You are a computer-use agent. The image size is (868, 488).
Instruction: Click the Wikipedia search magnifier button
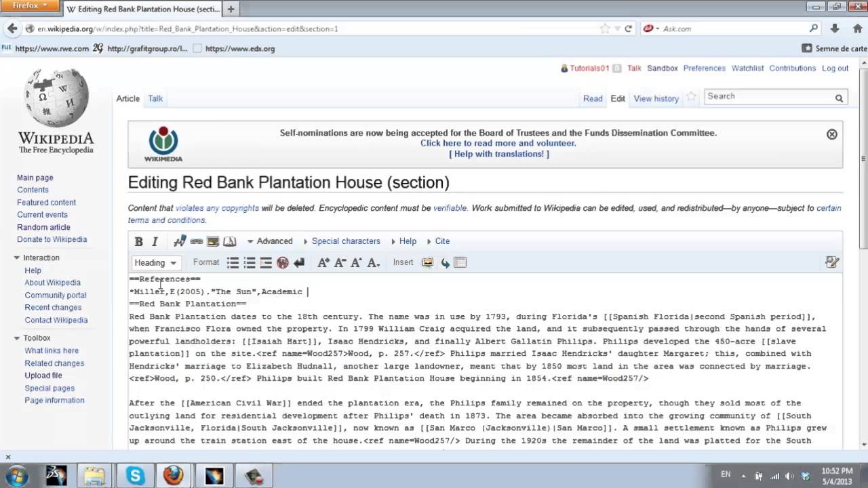click(839, 98)
